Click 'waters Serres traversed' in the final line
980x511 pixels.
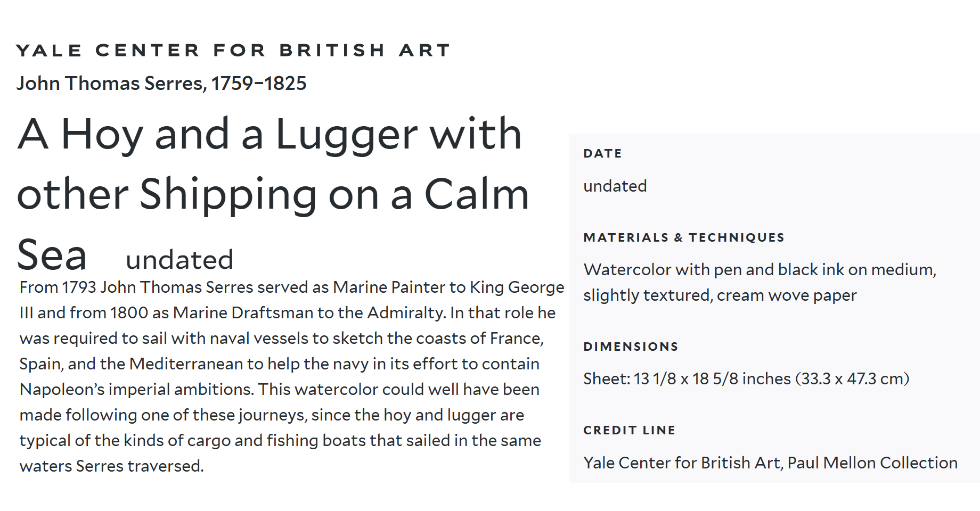tap(111, 466)
